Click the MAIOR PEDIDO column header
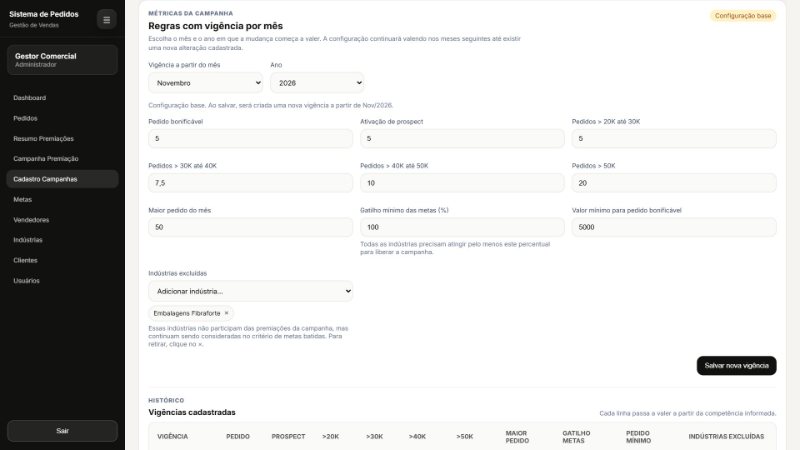The width and height of the screenshot is (800, 450). [x=517, y=437]
